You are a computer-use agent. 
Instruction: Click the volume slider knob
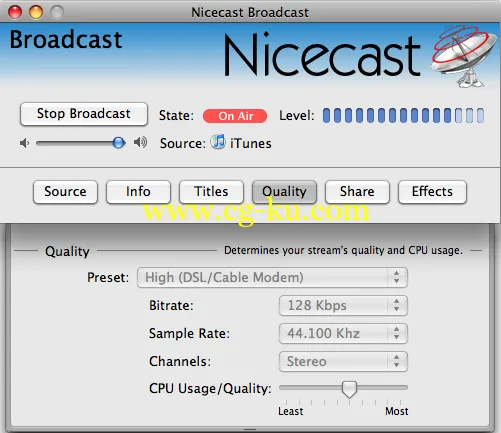pyautogui.click(x=119, y=143)
